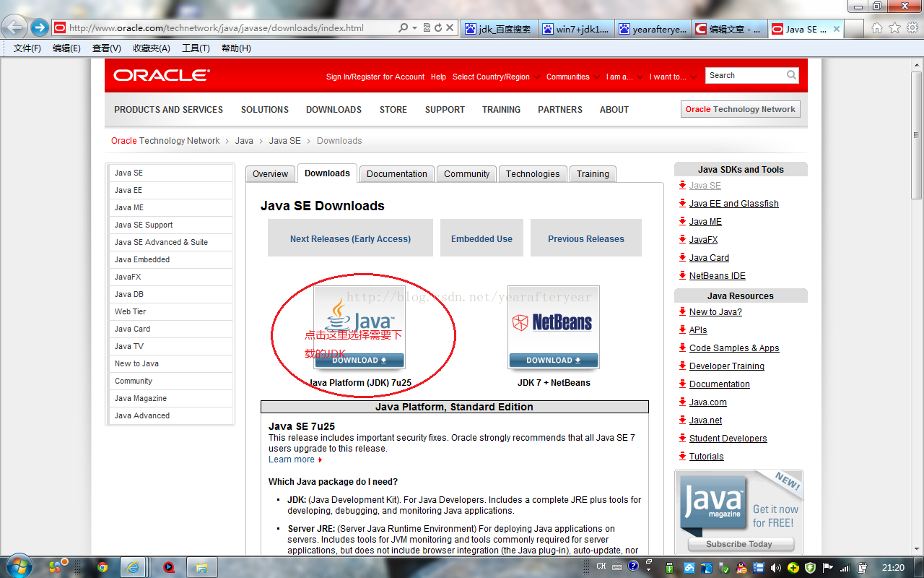
Task: Open the 查看(V) menu
Action: [x=107, y=48]
